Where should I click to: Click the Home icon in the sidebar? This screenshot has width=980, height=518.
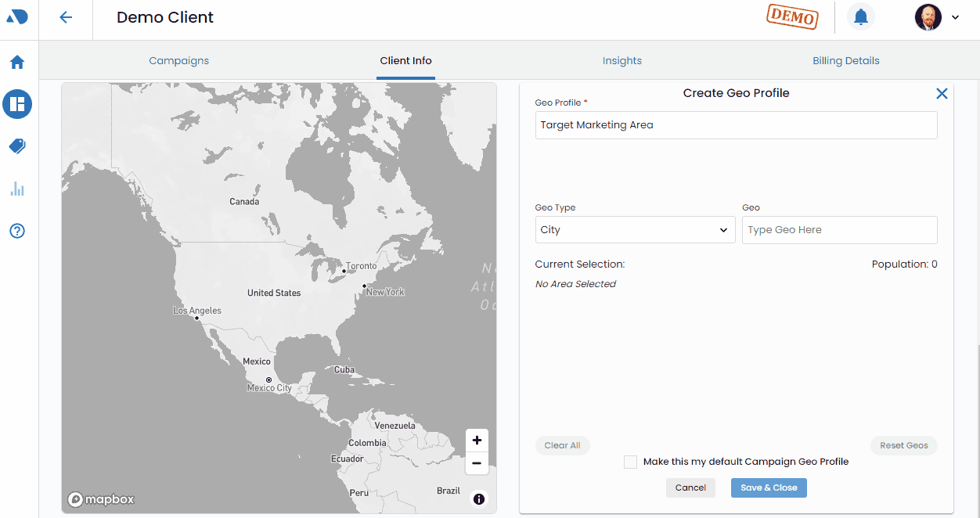point(17,63)
